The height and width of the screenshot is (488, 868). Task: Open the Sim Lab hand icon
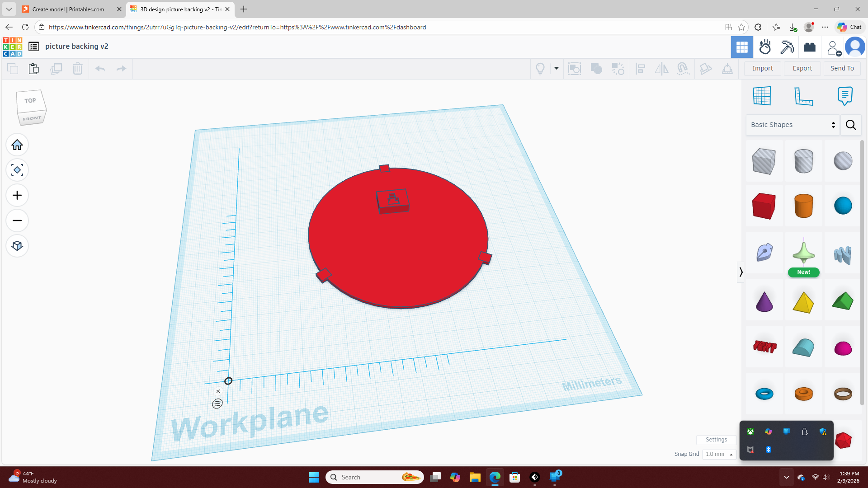click(765, 47)
